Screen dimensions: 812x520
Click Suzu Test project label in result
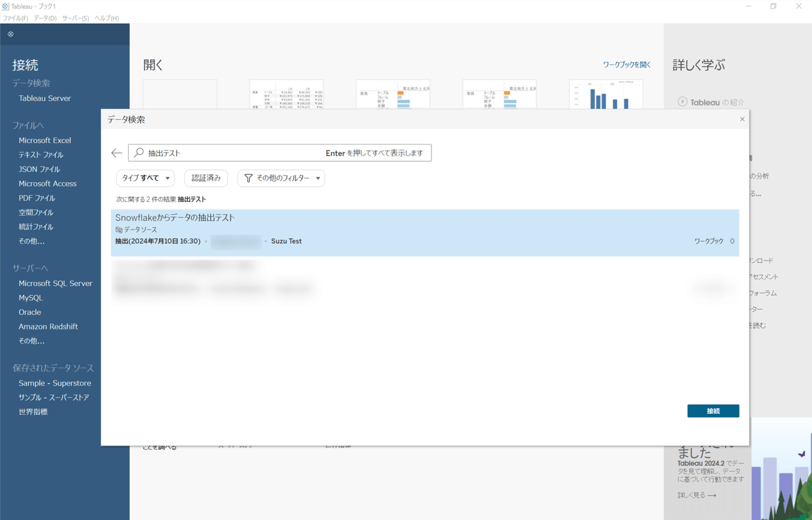click(286, 241)
